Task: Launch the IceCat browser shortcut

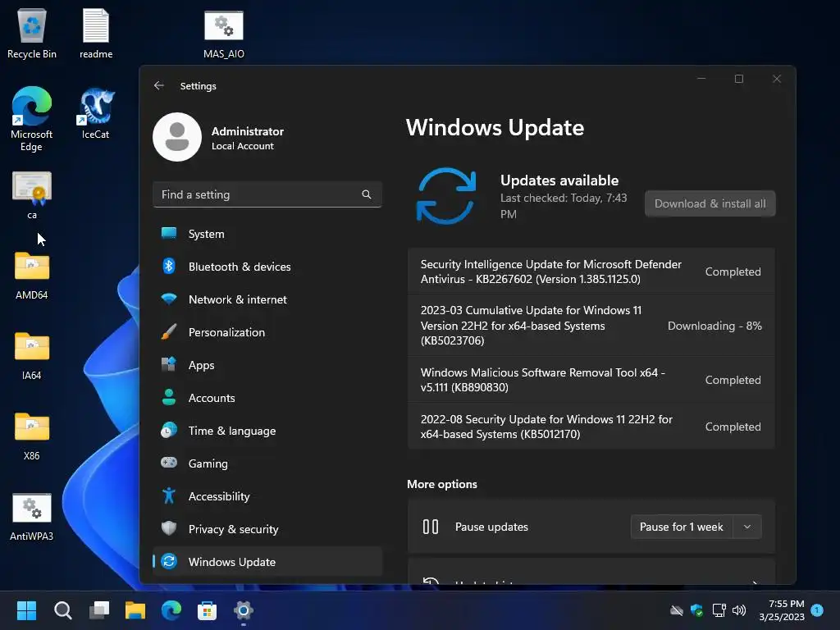Action: click(96, 113)
